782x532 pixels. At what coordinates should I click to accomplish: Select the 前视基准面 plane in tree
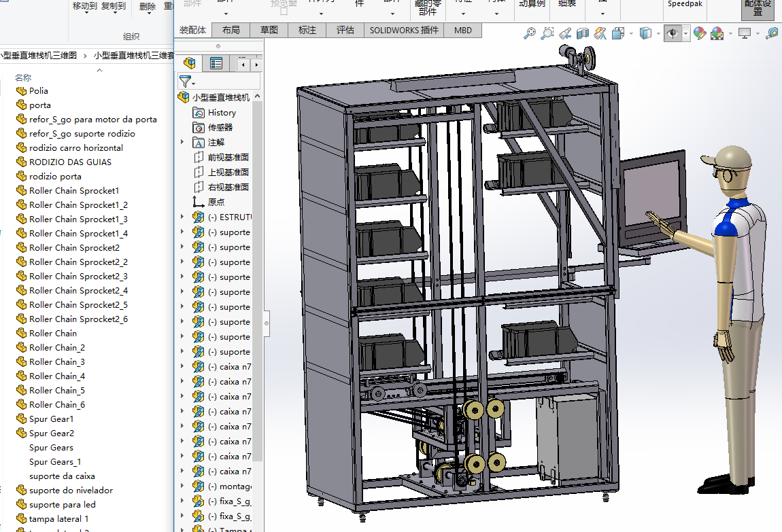228,158
